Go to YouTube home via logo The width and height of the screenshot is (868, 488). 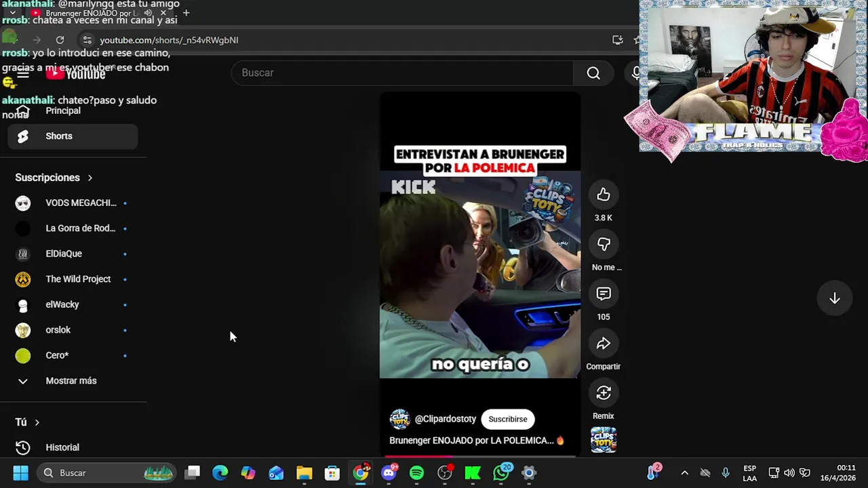pos(75,74)
